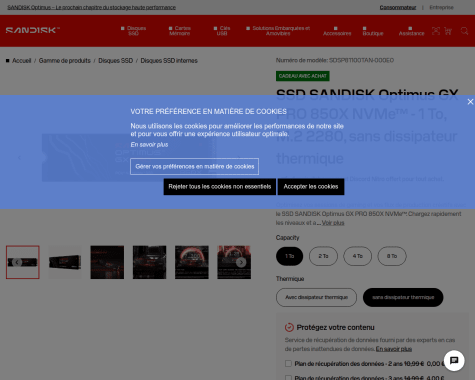The image size is (475, 380).
Task: Open the shopping cart icon
Action: (448, 31)
